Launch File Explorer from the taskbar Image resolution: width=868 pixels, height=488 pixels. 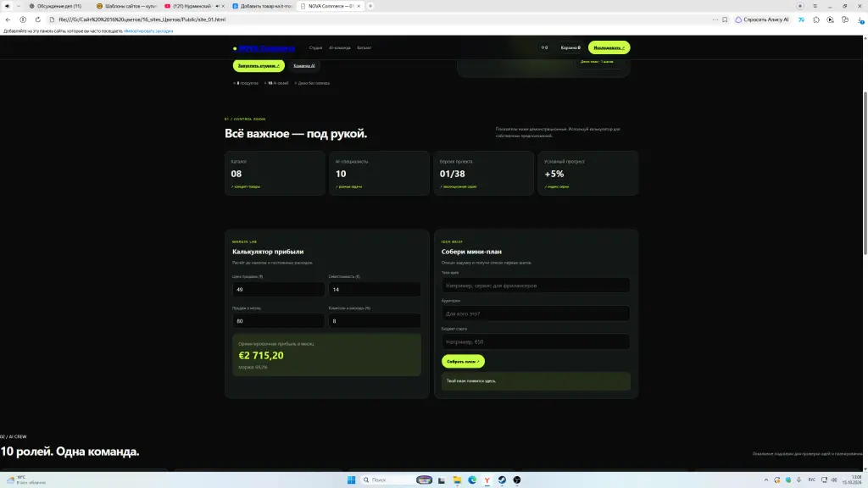click(457, 480)
